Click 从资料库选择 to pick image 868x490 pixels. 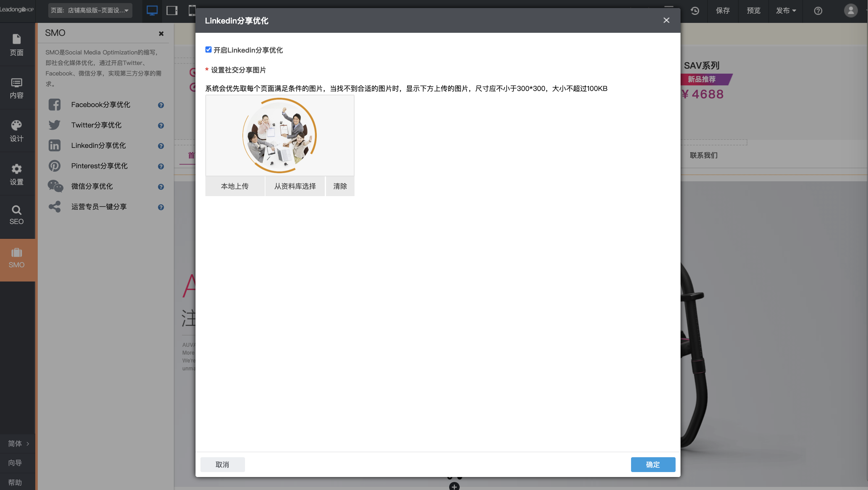click(295, 186)
